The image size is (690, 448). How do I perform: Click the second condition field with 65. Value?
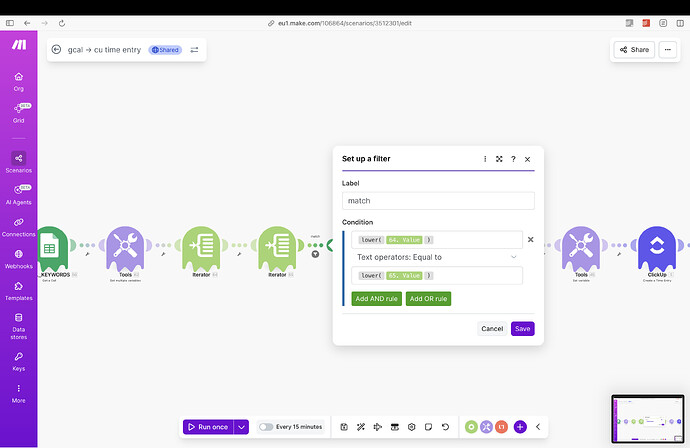coord(437,275)
